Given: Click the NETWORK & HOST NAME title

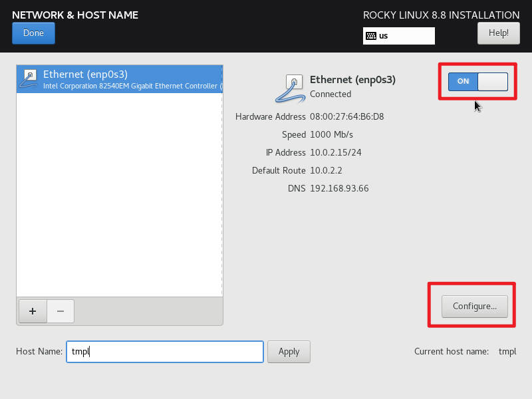Looking at the screenshot, I should click(75, 15).
